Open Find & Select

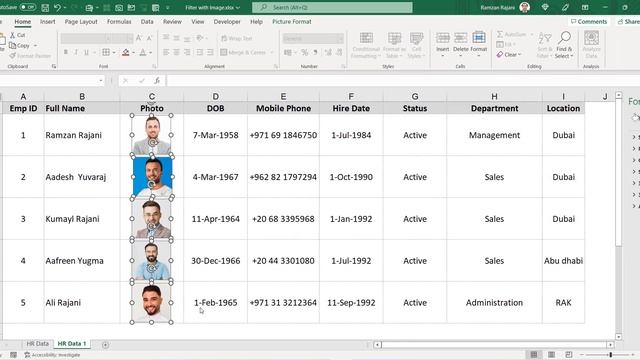pos(564,45)
